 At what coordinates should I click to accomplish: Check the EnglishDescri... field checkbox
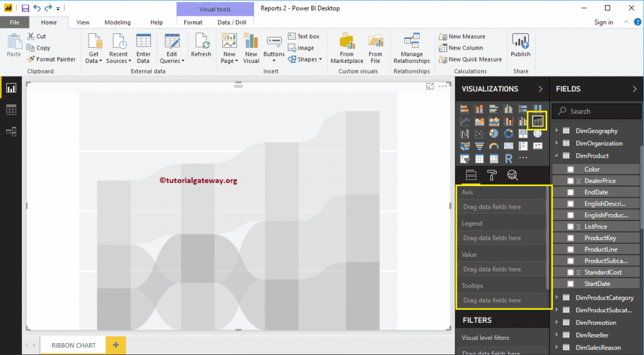pyautogui.click(x=570, y=204)
